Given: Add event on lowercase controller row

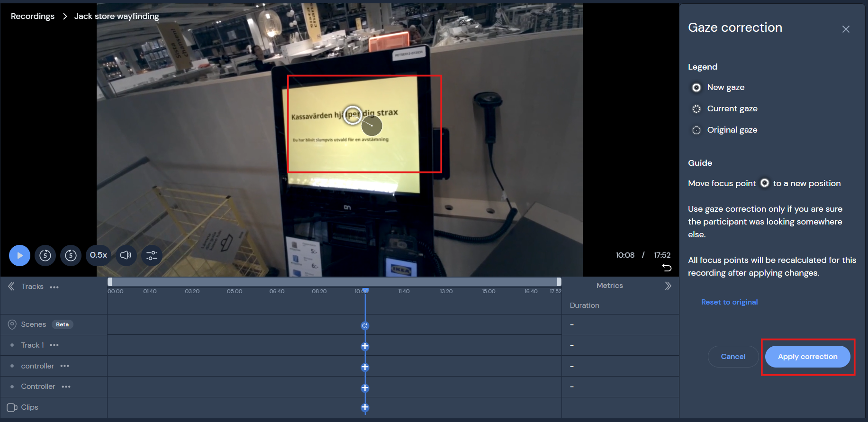Looking at the screenshot, I should 365,367.
